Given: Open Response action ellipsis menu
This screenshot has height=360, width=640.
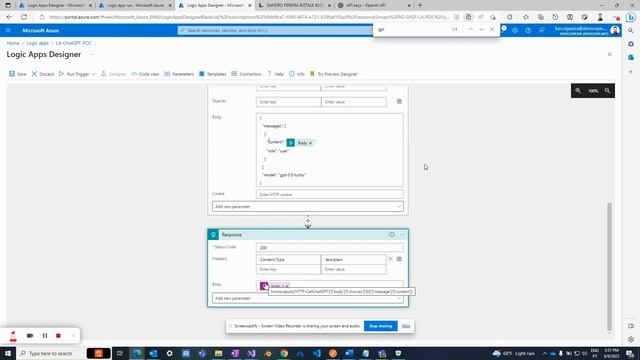Looking at the screenshot, I should coord(402,235).
